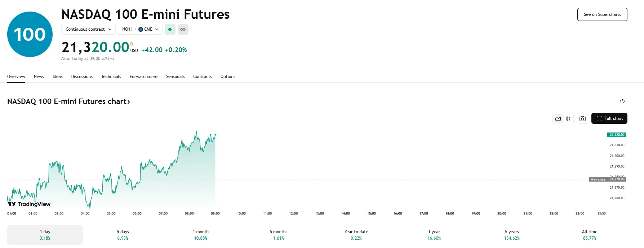Click the +42.00 price change value
644x248 pixels.
tap(152, 50)
